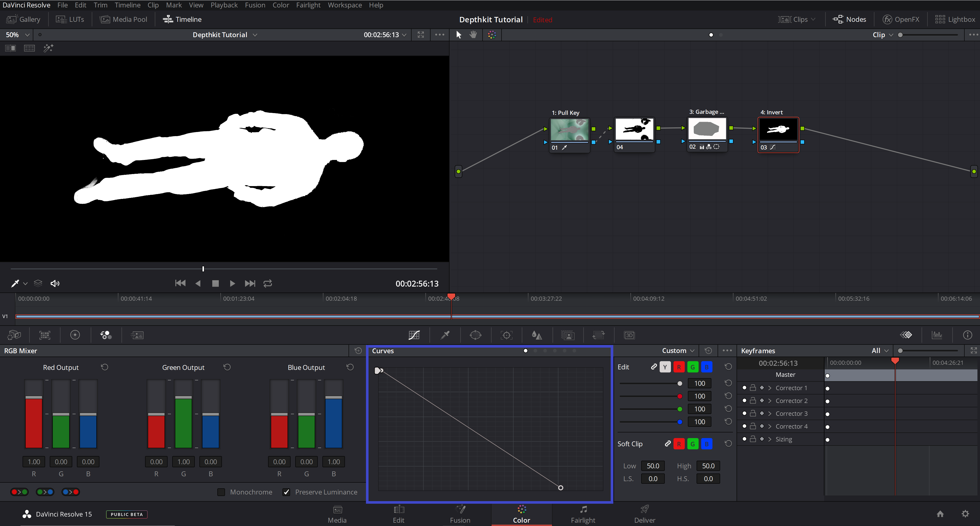Viewport: 980px width, 526px height.
Task: Open the Workspace menu
Action: [344, 5]
